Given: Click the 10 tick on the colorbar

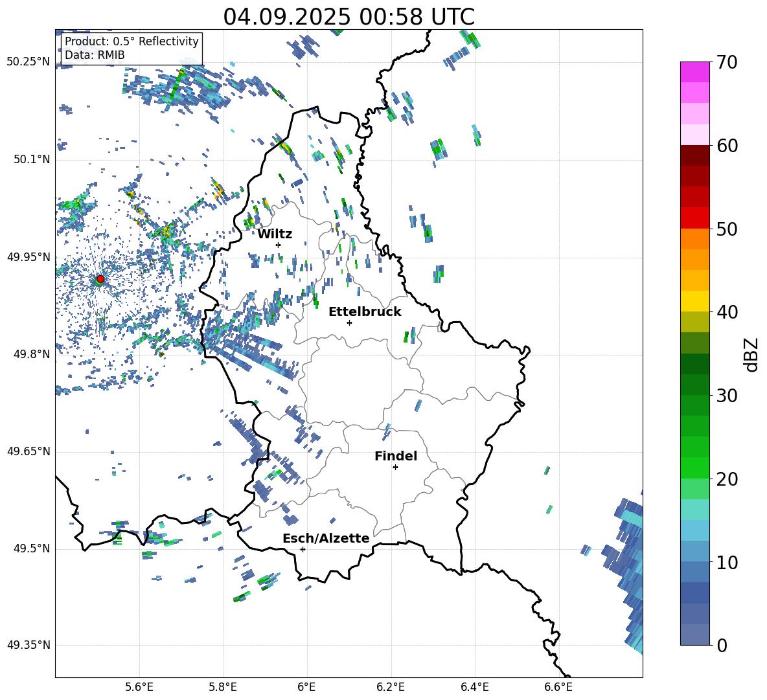Looking at the screenshot, I should tap(727, 562).
